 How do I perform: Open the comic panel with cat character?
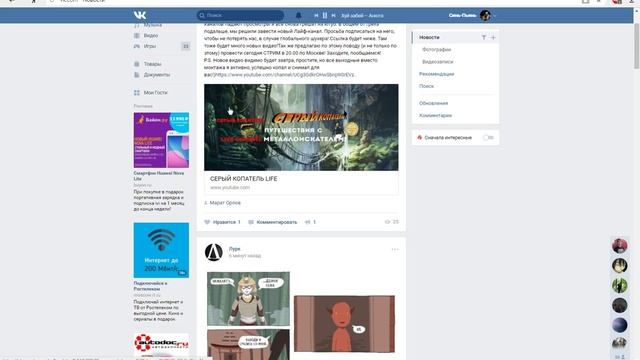click(248, 299)
